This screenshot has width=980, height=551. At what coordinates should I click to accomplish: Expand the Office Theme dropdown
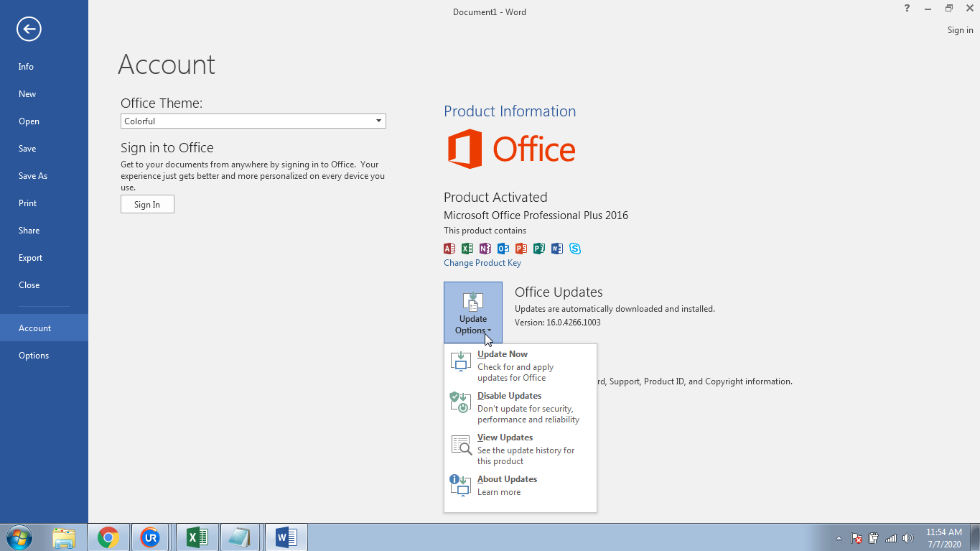click(378, 121)
